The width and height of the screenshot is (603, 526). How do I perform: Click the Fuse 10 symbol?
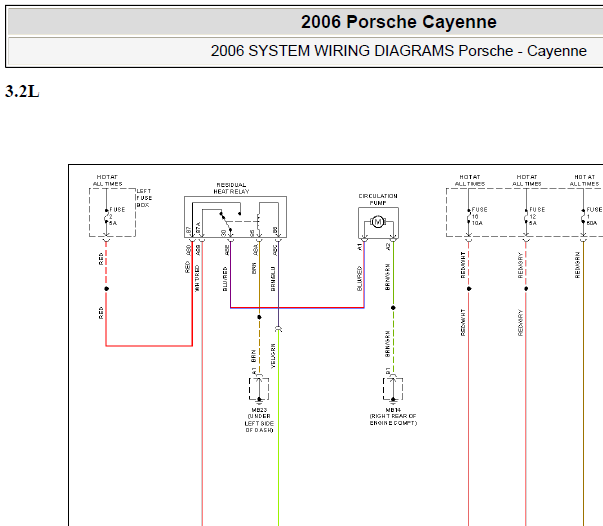[469, 216]
